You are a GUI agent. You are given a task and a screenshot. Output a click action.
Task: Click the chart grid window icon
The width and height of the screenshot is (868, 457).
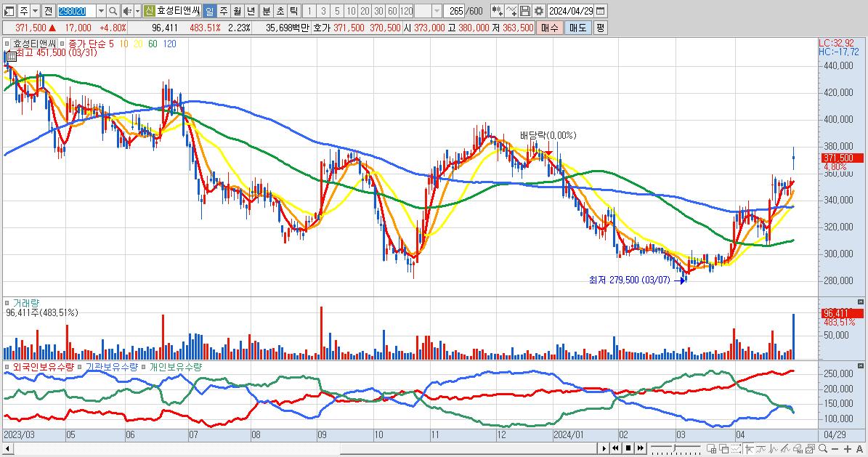[711, 448]
